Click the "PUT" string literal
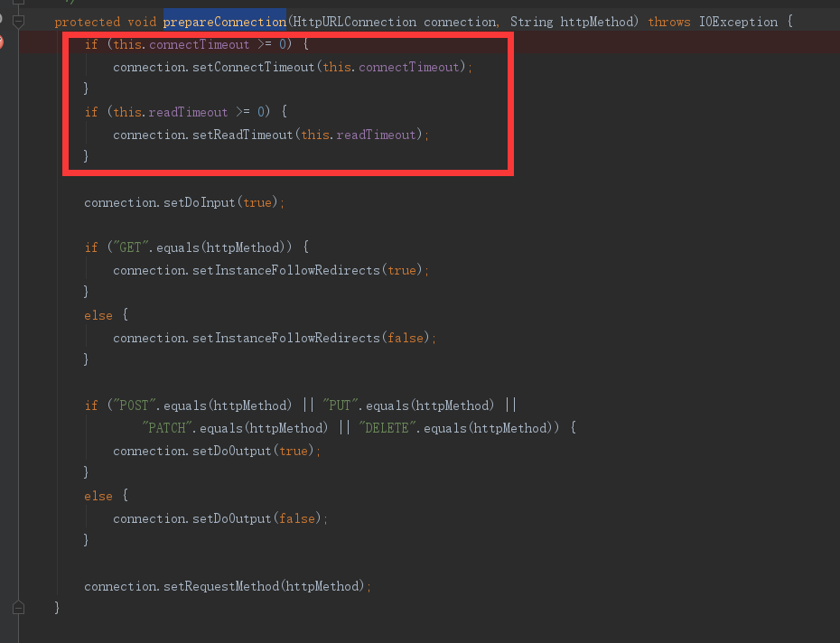Screen dimensions: 840x643 (341, 405)
